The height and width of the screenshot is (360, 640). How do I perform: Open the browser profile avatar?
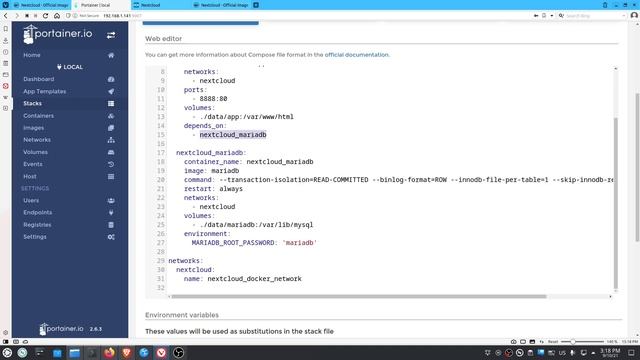(x=634, y=15)
